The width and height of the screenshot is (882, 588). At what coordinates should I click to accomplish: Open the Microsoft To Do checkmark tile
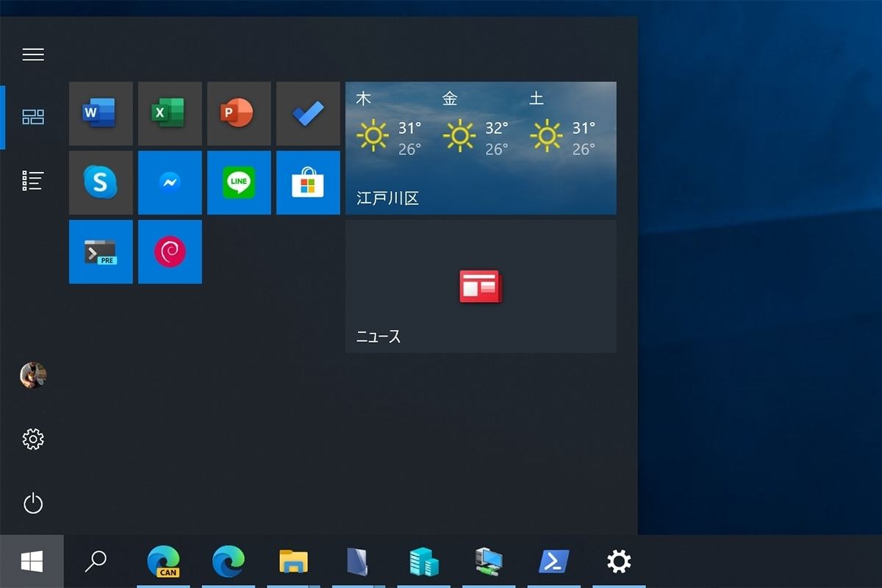click(308, 113)
